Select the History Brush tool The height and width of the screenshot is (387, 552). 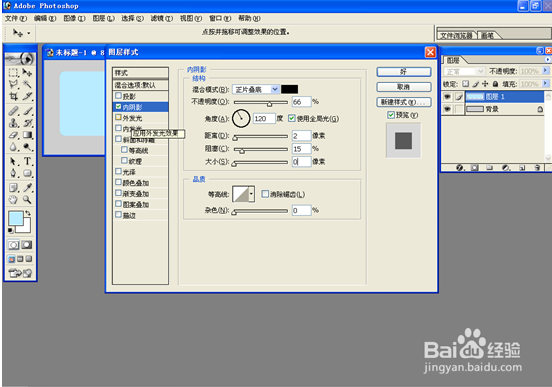tap(27, 123)
